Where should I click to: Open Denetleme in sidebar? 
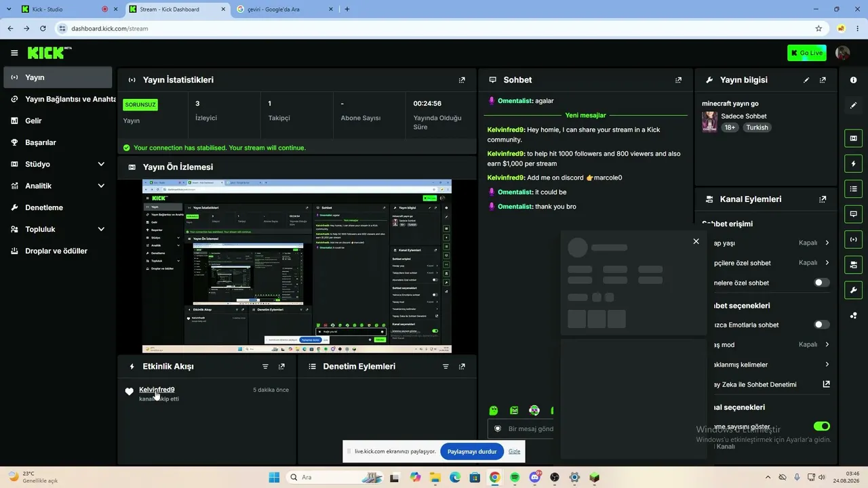[58, 207]
